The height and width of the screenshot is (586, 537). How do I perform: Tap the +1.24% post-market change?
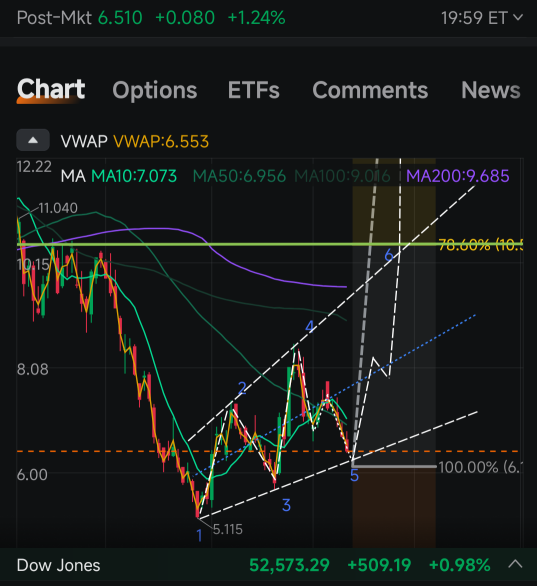(x=256, y=18)
